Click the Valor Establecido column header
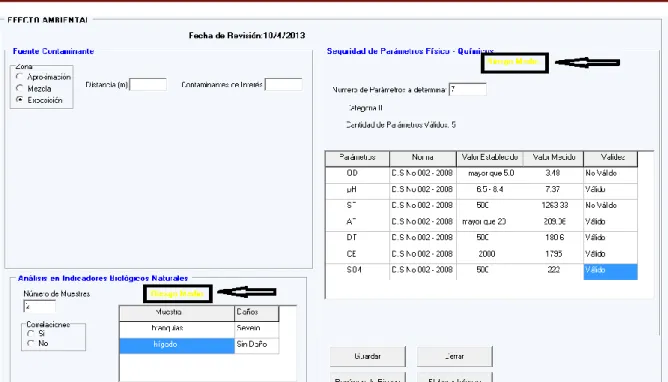Screen dimensions: 668x382 pos(489,158)
